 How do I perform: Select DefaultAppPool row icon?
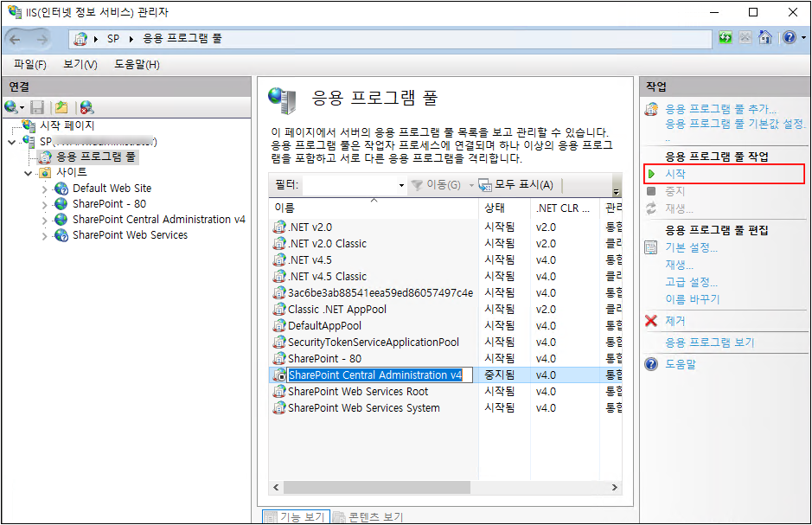(x=279, y=326)
